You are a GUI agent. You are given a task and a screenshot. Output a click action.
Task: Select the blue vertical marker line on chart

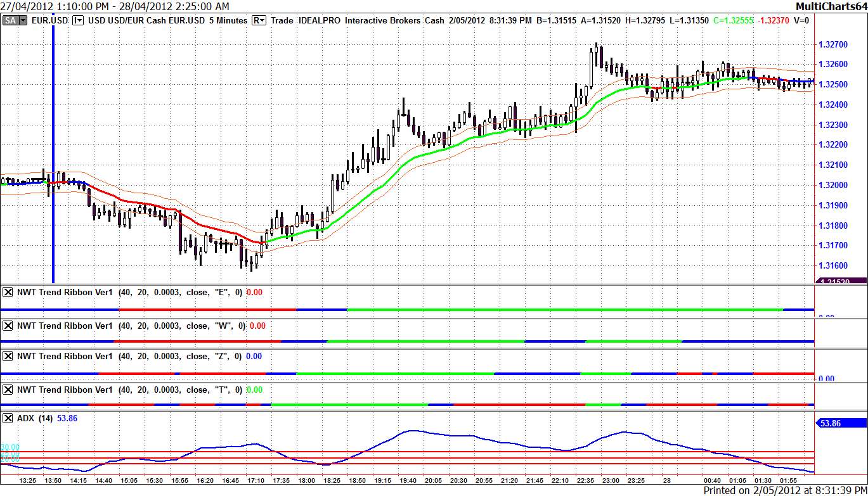point(53,152)
